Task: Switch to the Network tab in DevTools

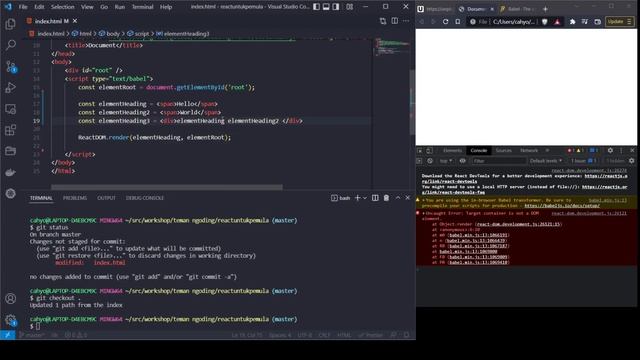Action: (x=529, y=151)
